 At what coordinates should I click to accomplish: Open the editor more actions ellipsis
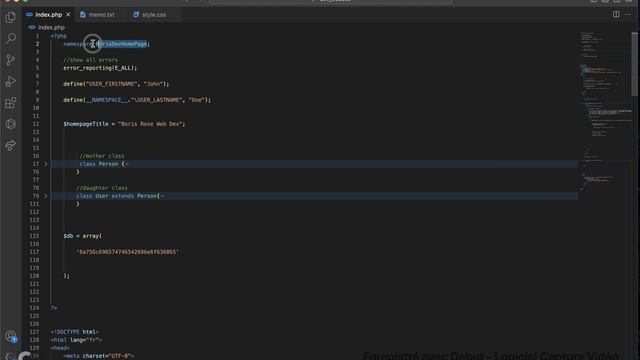tap(628, 14)
